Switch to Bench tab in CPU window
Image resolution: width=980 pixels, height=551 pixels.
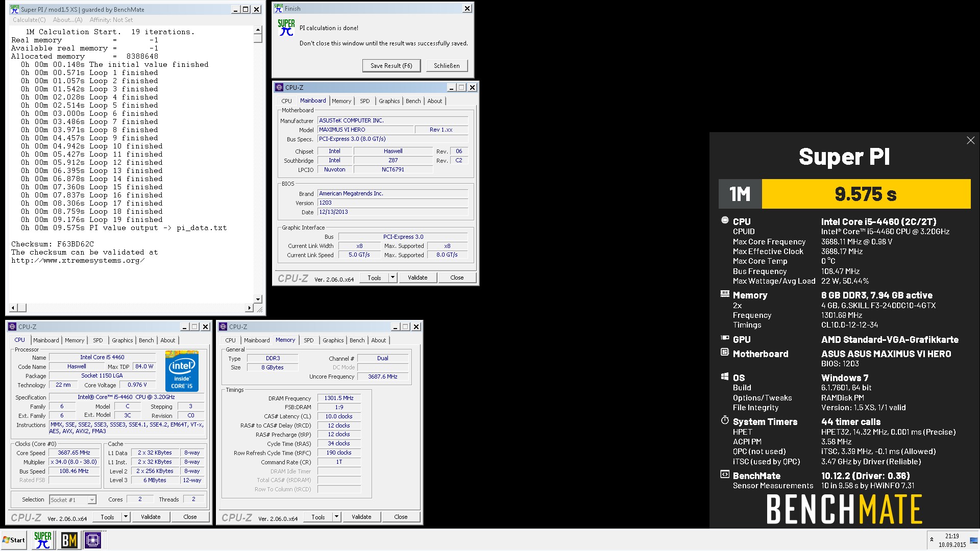(x=146, y=340)
